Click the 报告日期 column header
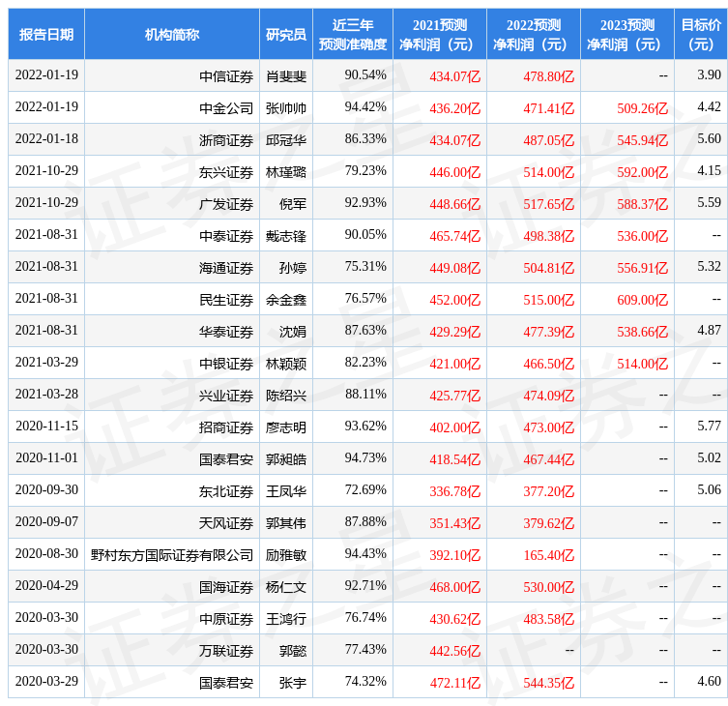The width and height of the screenshot is (728, 706). 46,35
